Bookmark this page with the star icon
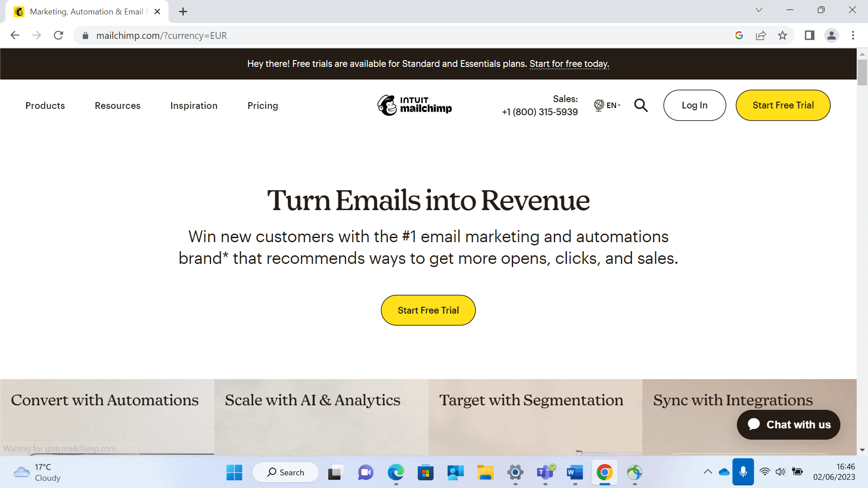The image size is (868, 488). (x=783, y=35)
